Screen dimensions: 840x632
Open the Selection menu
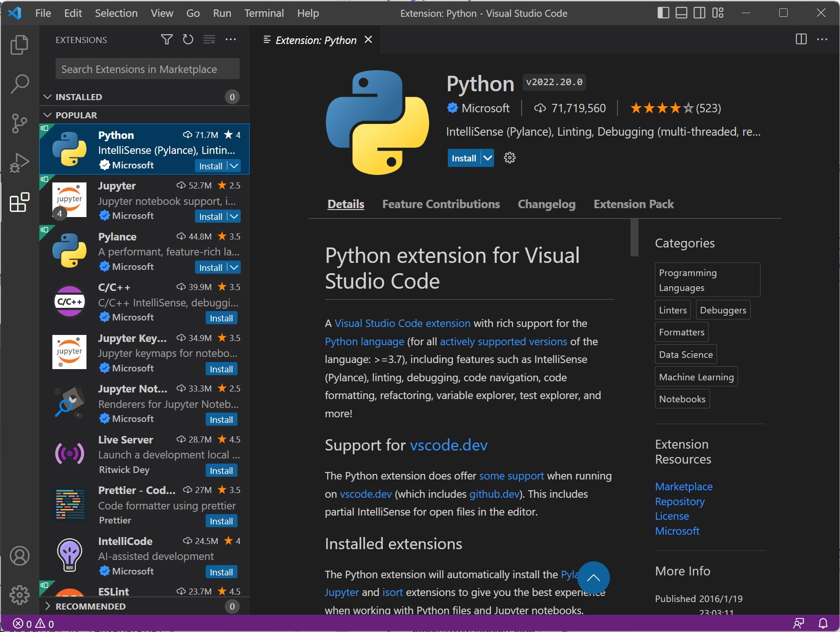pos(116,13)
